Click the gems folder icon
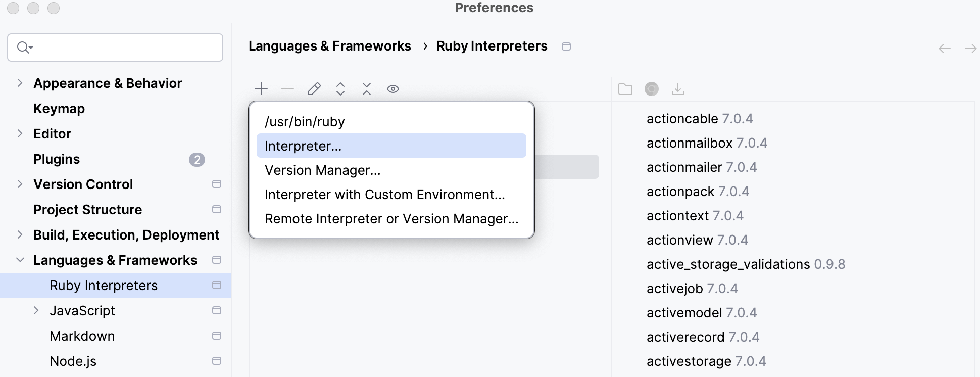Screen dimensions: 980x377 point(625,89)
